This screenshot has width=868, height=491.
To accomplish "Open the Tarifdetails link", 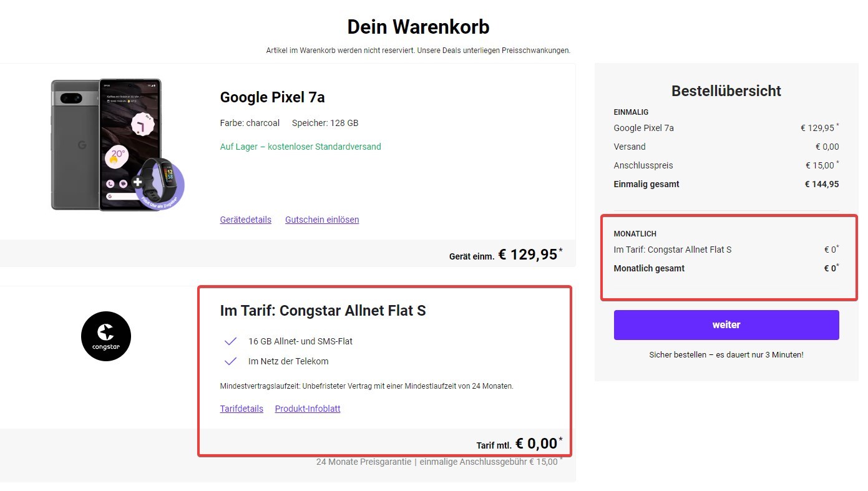I will pyautogui.click(x=241, y=409).
